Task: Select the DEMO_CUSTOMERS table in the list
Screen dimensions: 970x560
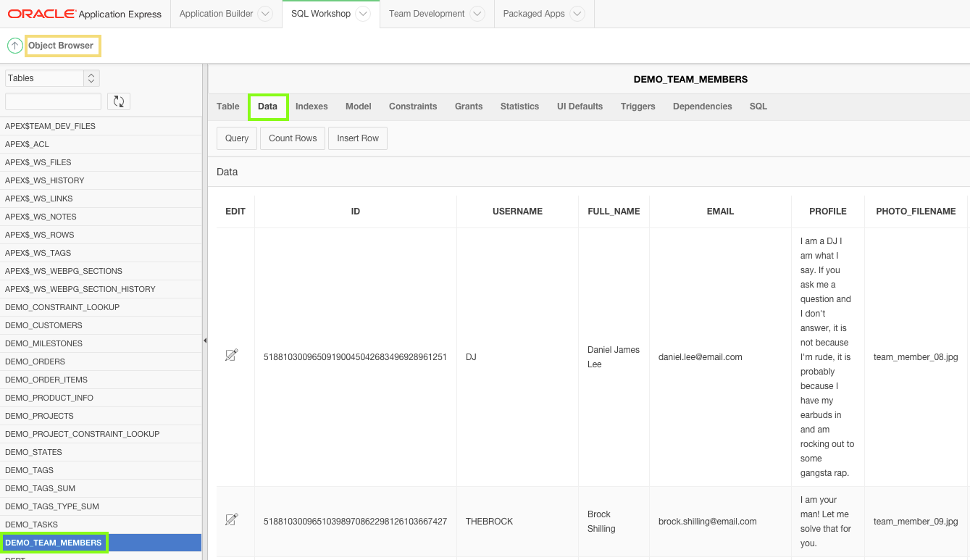Action: pyautogui.click(x=43, y=325)
